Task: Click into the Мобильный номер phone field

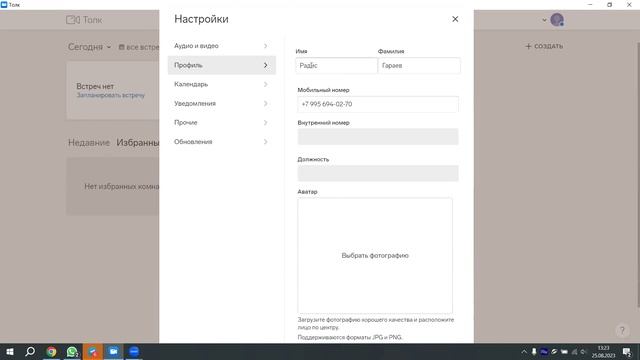Action: [x=378, y=104]
